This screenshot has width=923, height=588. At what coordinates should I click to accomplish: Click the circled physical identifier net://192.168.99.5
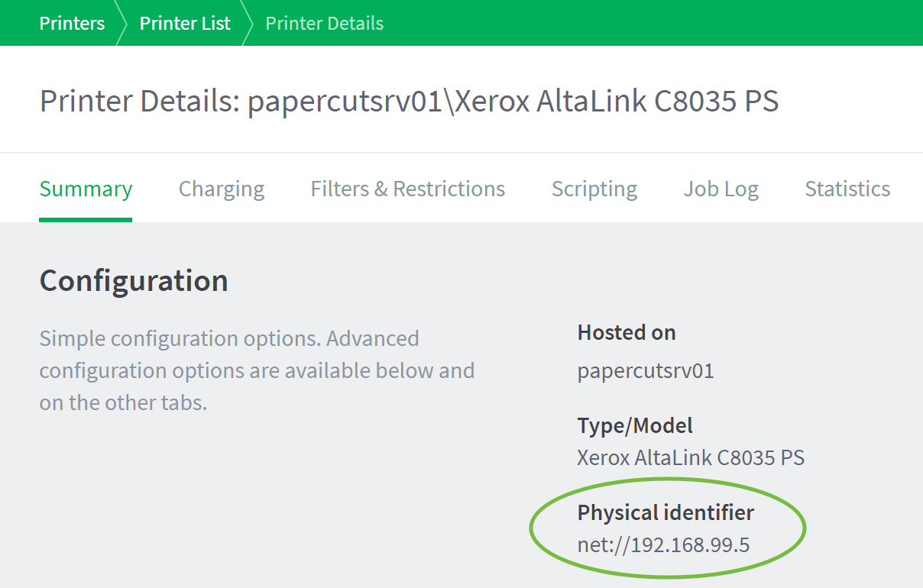(x=663, y=544)
